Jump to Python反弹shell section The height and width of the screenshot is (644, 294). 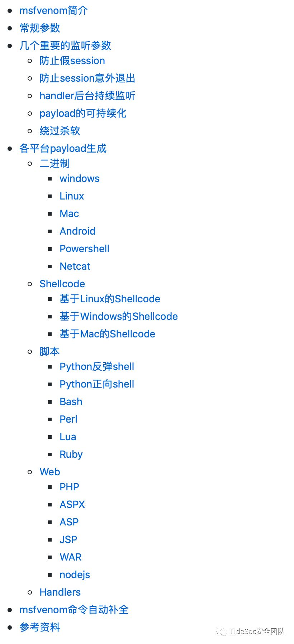[x=97, y=366]
